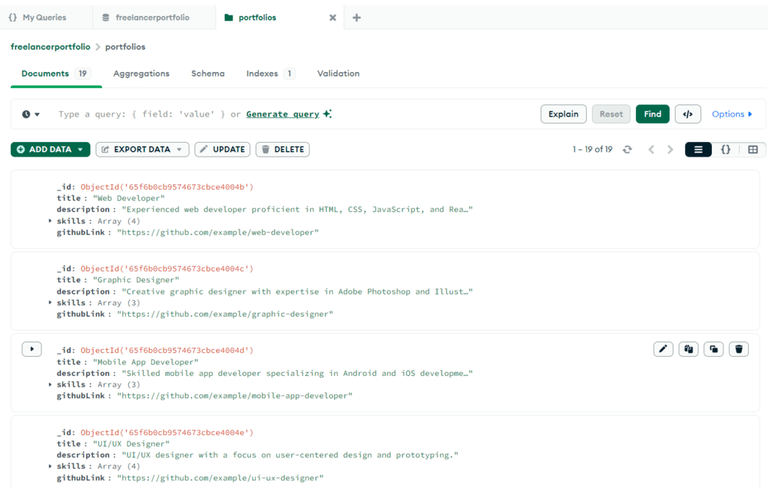Go to next page of documents

click(670, 150)
